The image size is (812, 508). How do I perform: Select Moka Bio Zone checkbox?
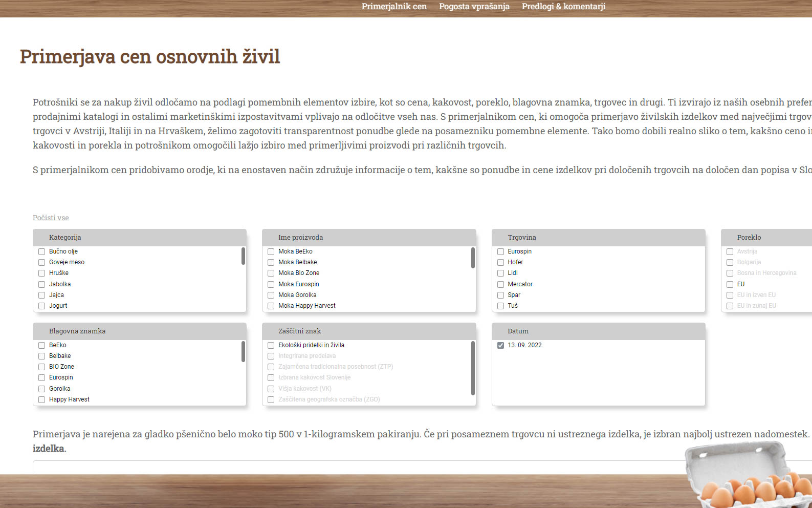tap(271, 273)
